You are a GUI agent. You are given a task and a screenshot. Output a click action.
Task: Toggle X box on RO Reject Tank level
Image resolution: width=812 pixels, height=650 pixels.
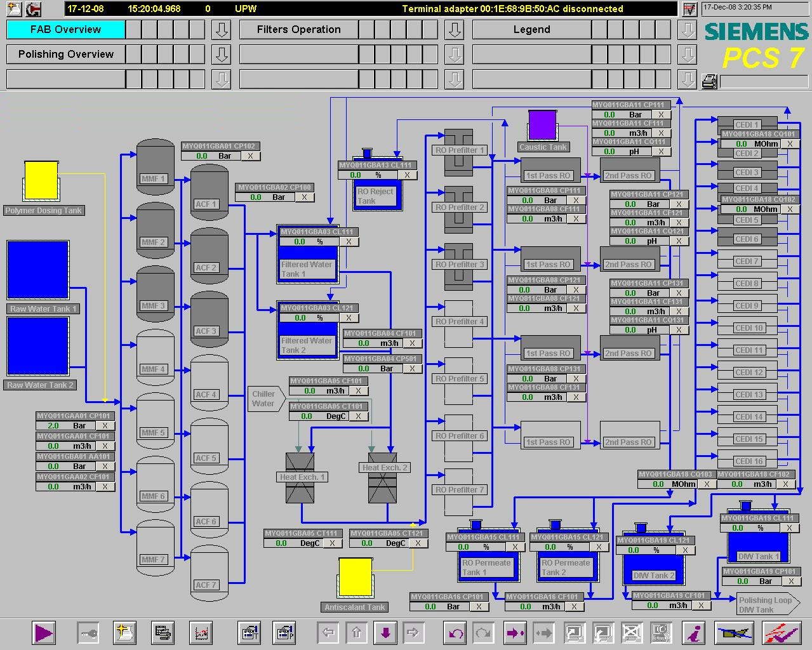(x=407, y=175)
